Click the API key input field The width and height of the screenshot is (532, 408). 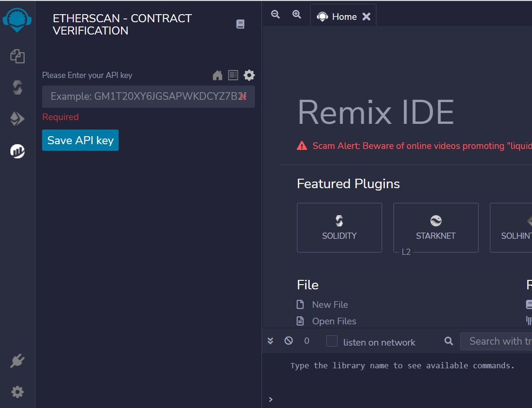click(x=148, y=96)
